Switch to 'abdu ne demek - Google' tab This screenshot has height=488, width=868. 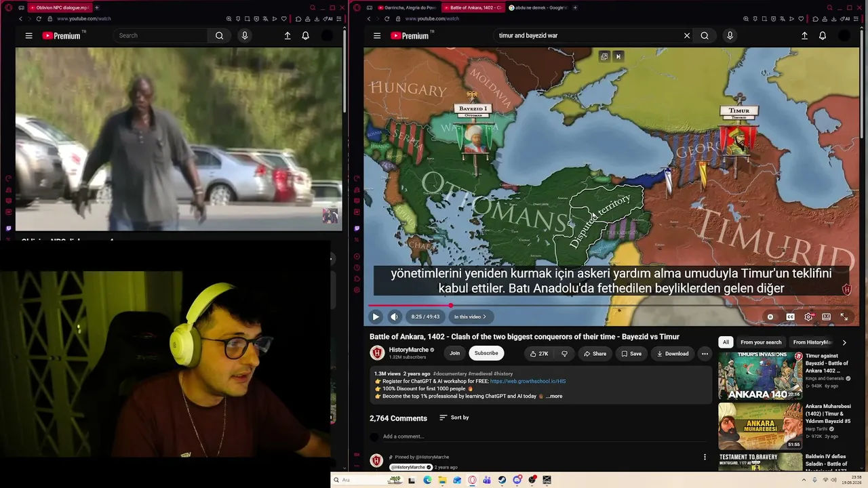(539, 7)
